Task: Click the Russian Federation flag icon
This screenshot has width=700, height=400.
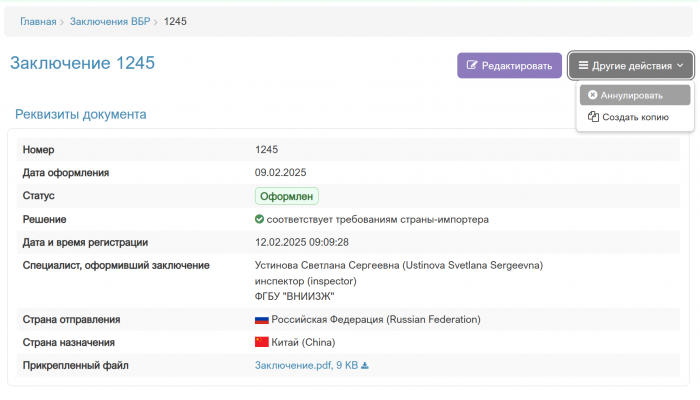Action: (262, 320)
